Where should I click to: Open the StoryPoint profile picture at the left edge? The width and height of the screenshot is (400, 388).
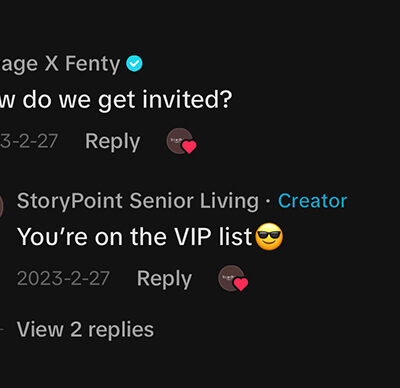[x=1, y=206]
